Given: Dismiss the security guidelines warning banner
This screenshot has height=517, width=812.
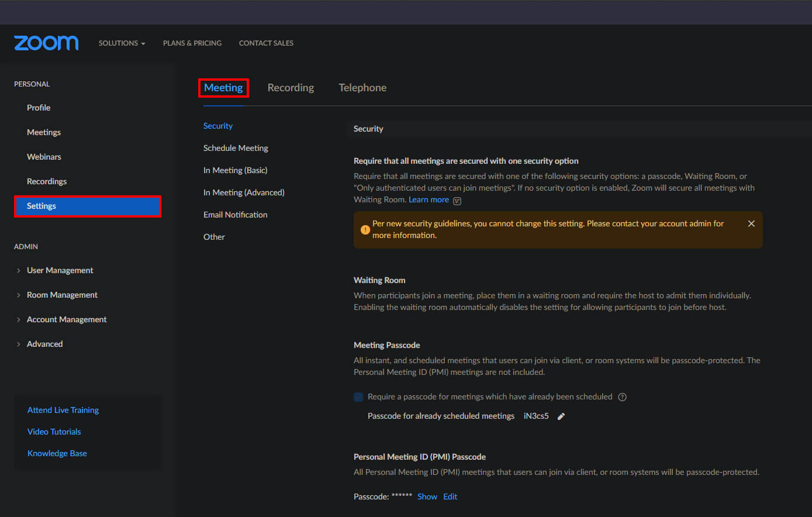Looking at the screenshot, I should 751,223.
